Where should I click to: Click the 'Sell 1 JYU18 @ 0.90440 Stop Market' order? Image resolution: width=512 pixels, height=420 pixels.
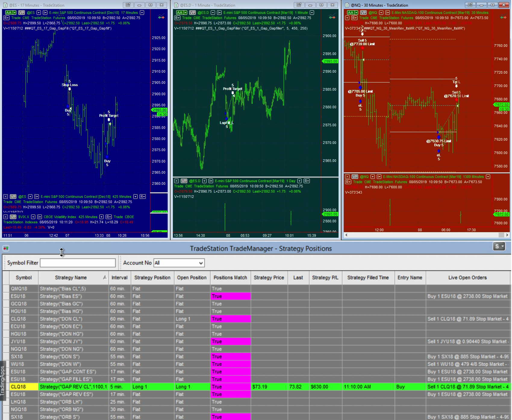[x=468, y=341]
